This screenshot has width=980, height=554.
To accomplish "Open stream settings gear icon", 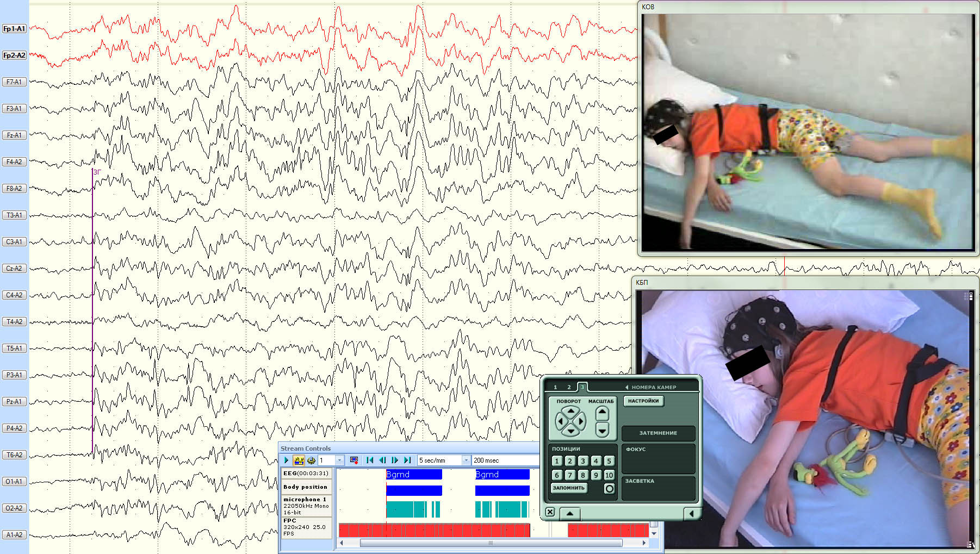I will pyautogui.click(x=311, y=460).
